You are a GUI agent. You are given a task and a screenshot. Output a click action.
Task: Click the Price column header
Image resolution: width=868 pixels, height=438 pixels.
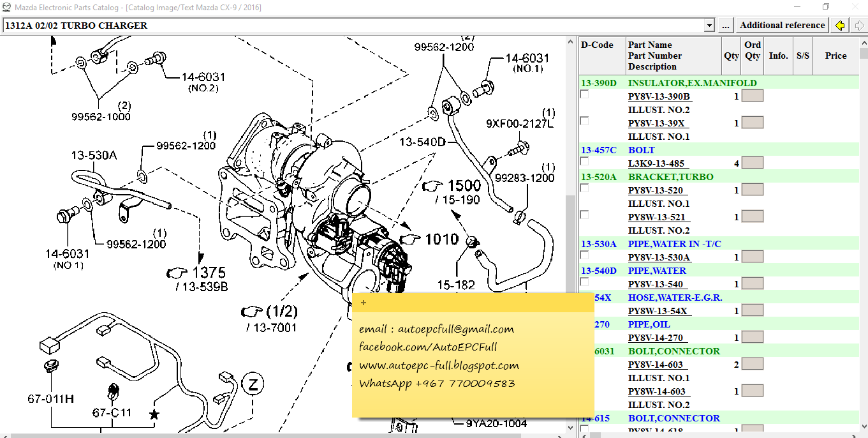coord(835,56)
